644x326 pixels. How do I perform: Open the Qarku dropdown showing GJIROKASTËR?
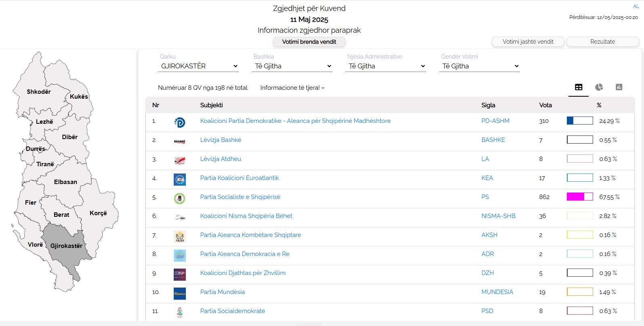(x=198, y=66)
